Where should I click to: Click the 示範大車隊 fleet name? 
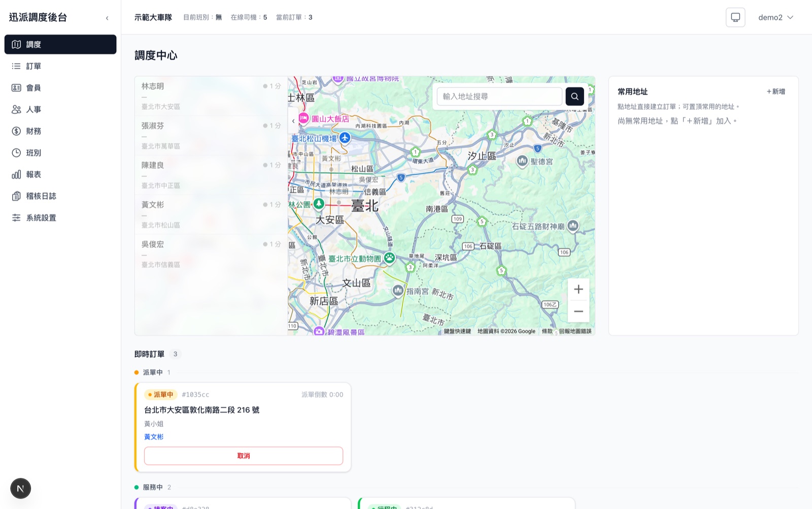(153, 17)
